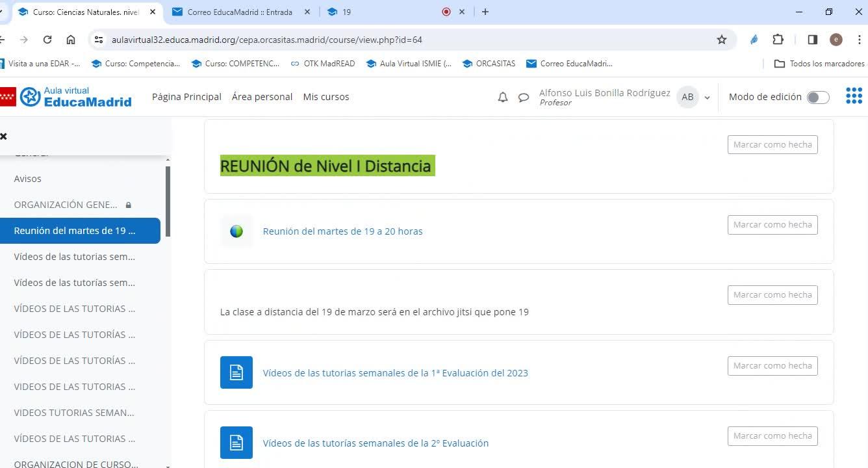Open the Chrome profile avatar
Viewport: 868px width, 468px height.
pyautogui.click(x=836, y=40)
